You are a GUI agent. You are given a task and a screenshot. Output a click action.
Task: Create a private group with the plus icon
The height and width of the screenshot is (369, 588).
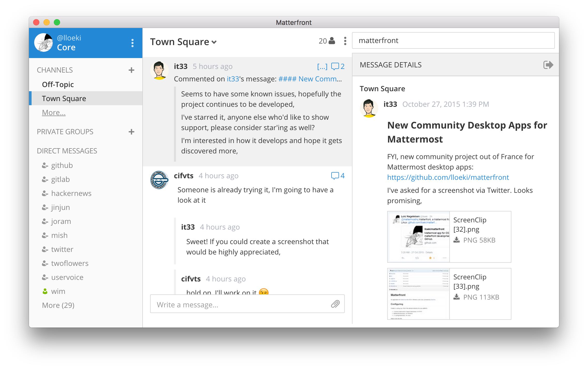click(x=131, y=132)
